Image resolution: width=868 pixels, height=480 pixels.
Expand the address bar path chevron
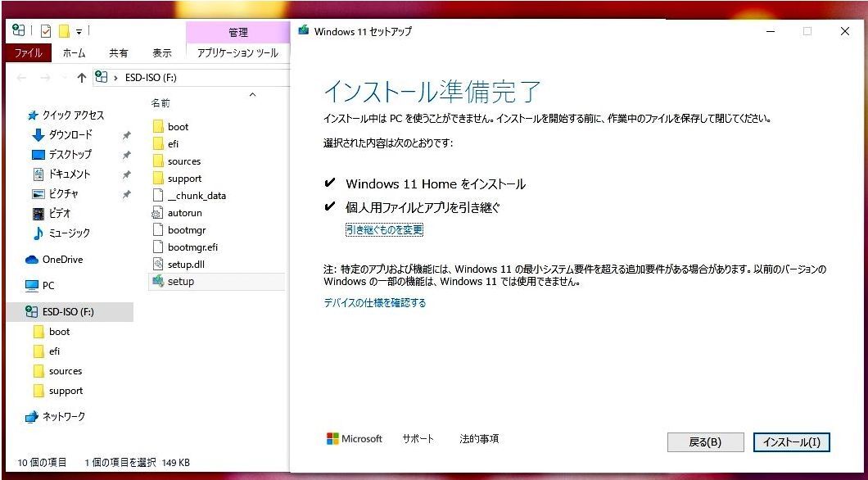(x=115, y=78)
